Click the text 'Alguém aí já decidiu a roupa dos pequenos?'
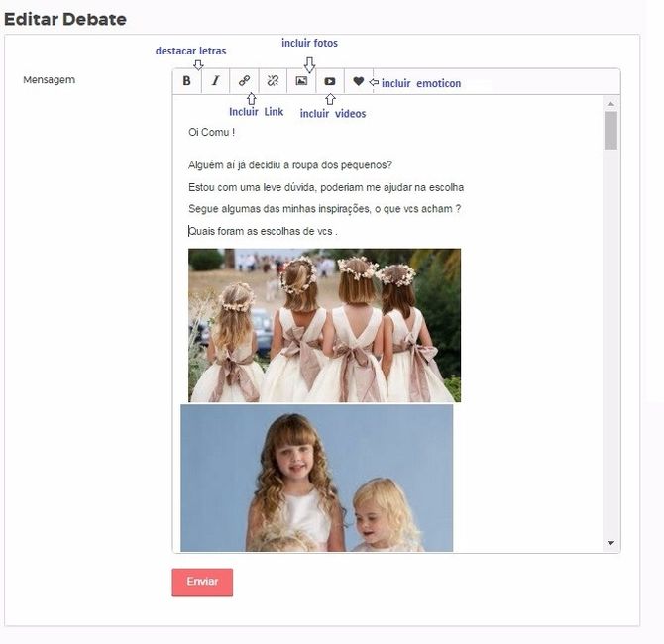 pos(290,165)
